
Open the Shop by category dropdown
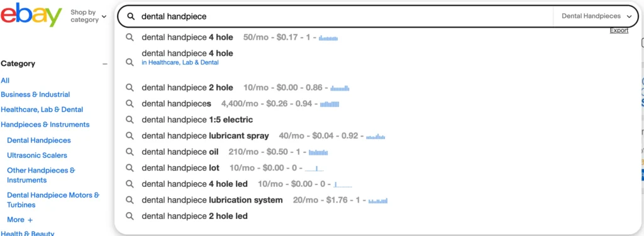[x=88, y=16]
